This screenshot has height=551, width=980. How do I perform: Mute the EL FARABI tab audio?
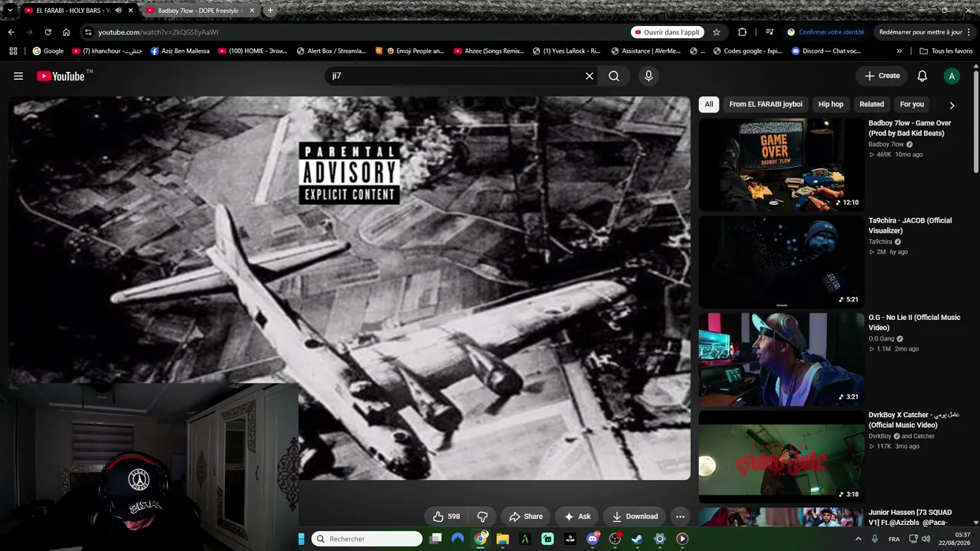[119, 11]
